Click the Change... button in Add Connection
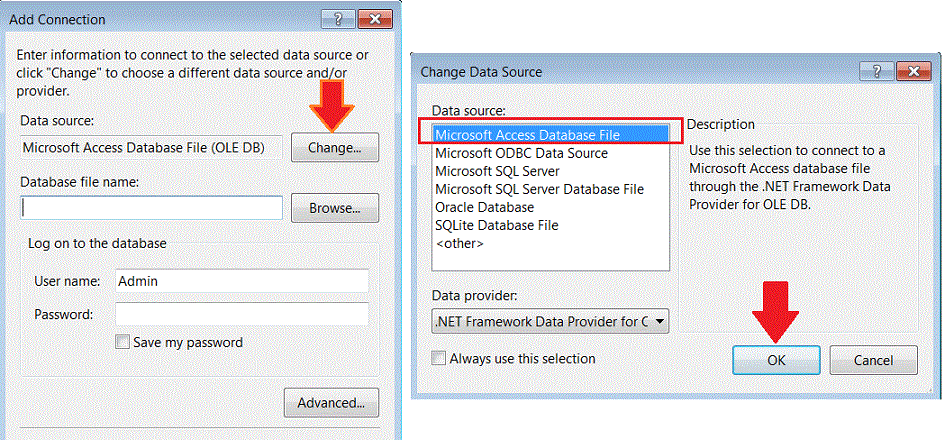The image size is (945, 440). tap(334, 147)
